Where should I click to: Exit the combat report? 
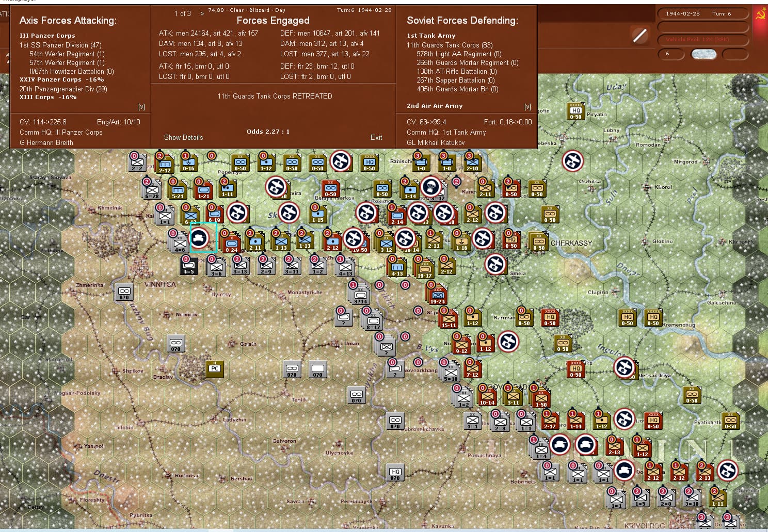tap(376, 137)
